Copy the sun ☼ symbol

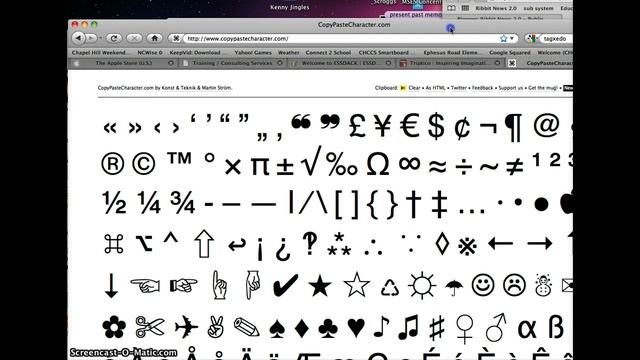422,285
